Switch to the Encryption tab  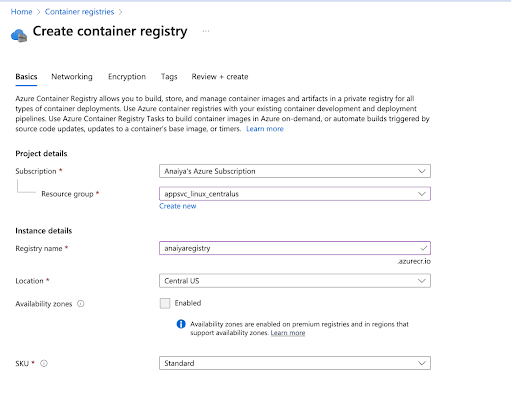(127, 77)
